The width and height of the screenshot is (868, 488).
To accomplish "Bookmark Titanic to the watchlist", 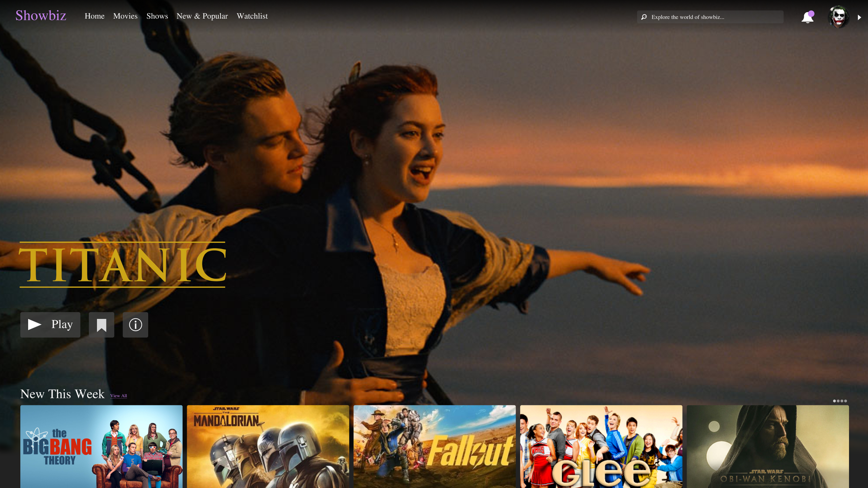I will point(101,325).
